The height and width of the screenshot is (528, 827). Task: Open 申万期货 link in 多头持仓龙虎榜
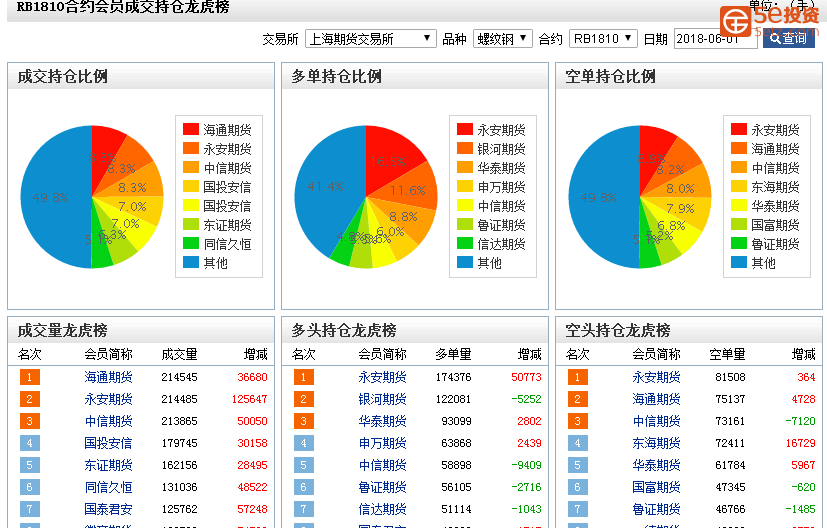(382, 443)
